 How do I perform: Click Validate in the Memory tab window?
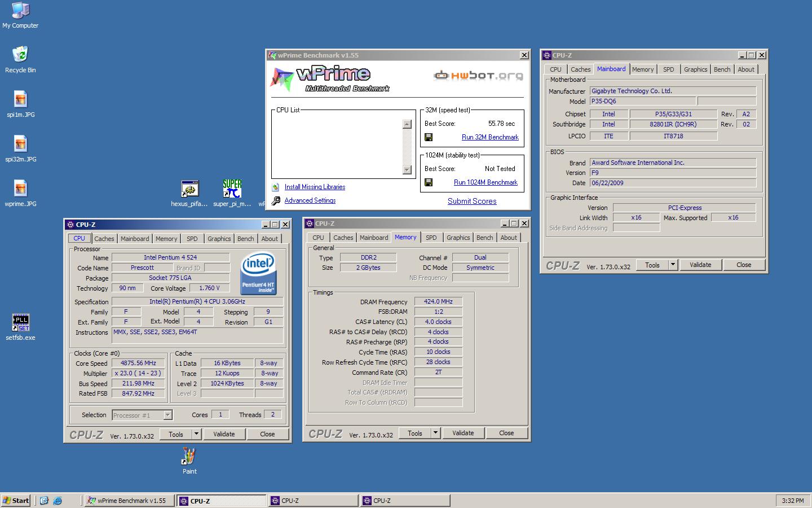click(463, 433)
